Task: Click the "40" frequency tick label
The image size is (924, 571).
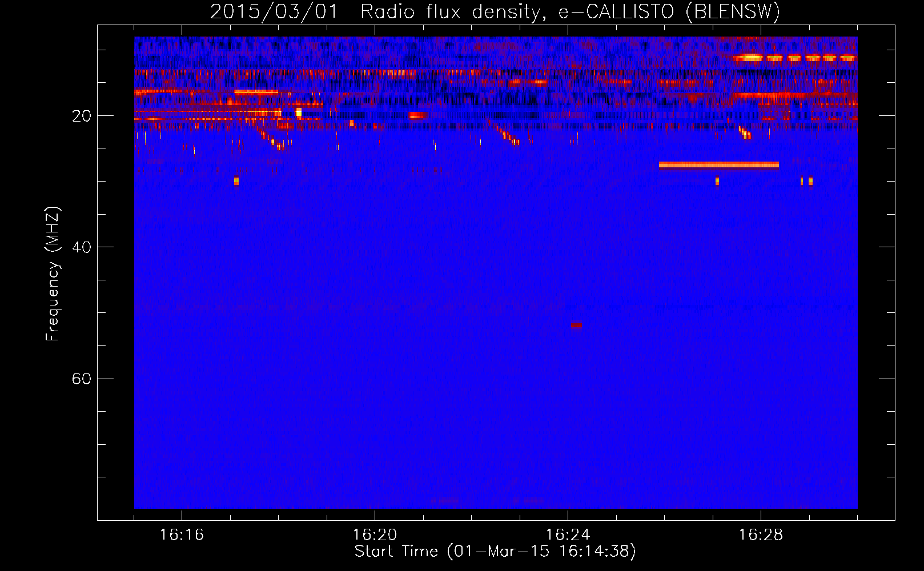Action: [x=81, y=247]
